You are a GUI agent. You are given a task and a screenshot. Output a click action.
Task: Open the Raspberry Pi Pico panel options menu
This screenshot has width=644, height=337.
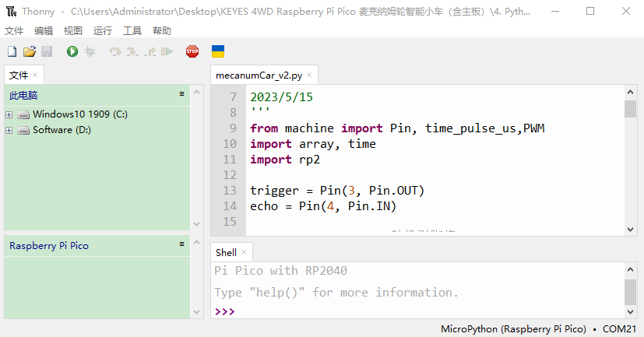coord(181,244)
